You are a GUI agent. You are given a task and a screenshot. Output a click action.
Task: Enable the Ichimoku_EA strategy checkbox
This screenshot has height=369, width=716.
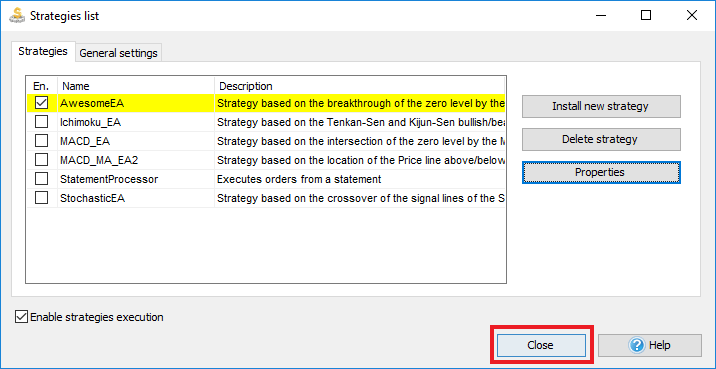click(42, 122)
